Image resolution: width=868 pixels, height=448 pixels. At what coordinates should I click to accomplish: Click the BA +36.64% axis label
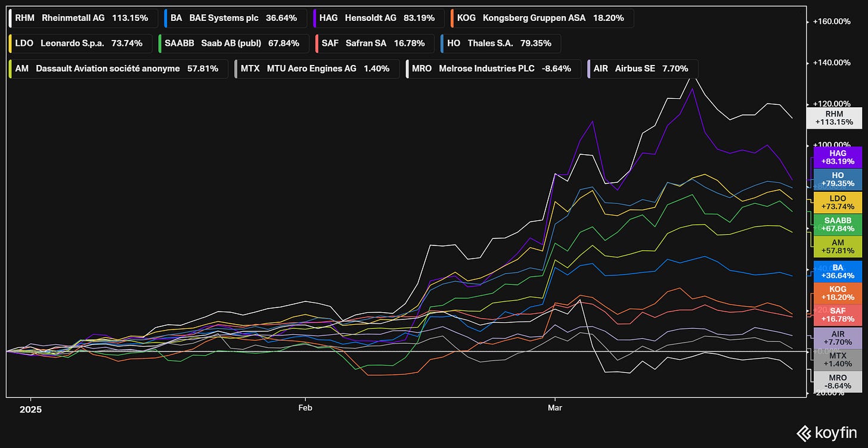837,272
